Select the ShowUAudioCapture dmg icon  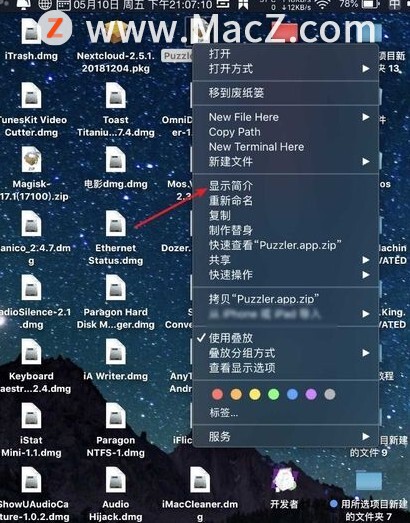pos(31,479)
